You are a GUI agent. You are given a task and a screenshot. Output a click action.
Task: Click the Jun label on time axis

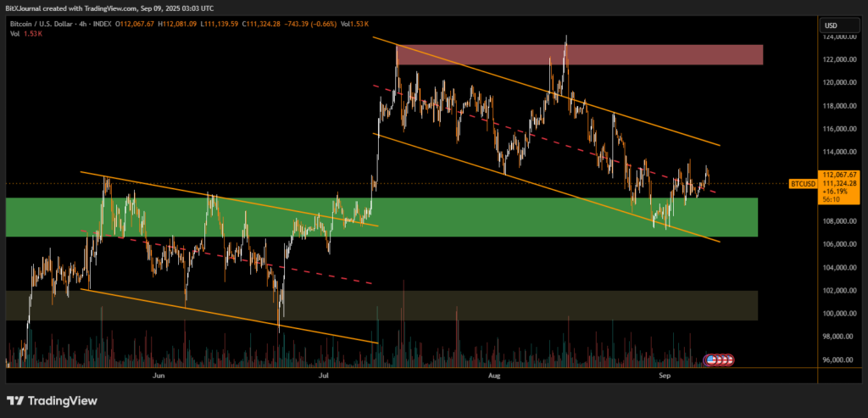click(x=158, y=373)
